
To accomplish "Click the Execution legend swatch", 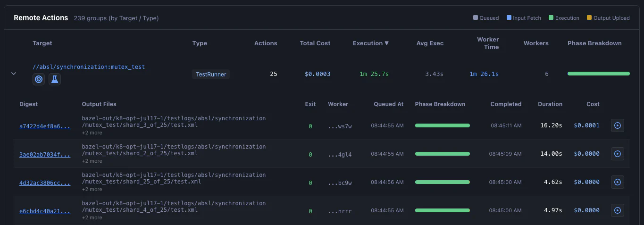I will click(x=551, y=18).
